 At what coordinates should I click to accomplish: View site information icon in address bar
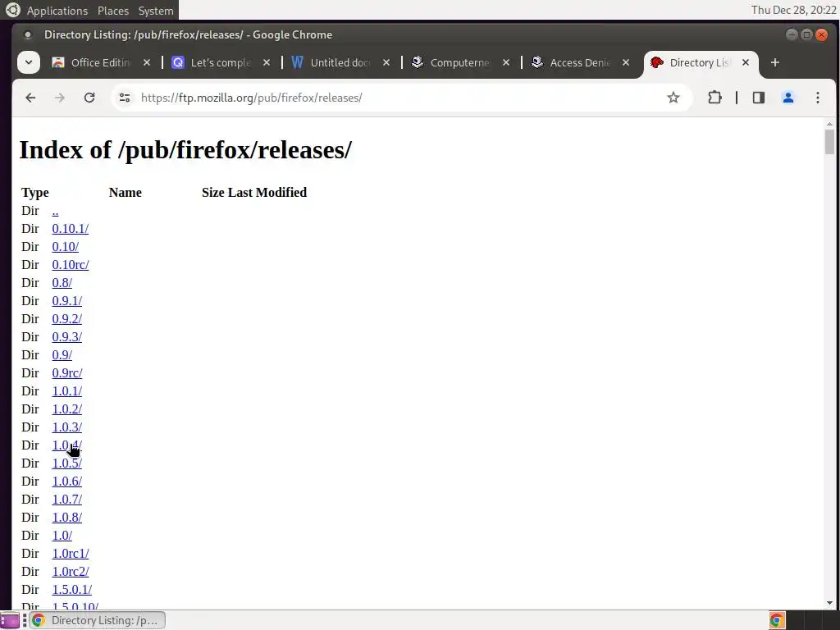(125, 98)
